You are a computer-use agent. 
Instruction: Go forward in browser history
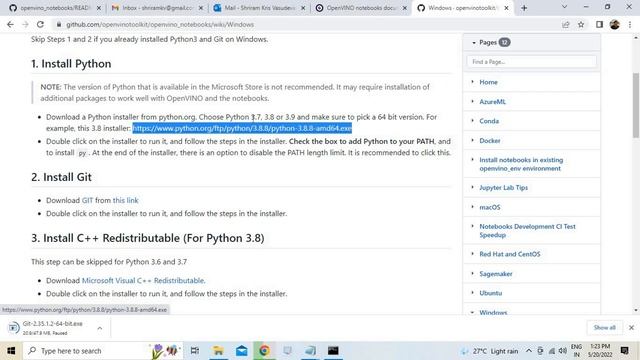click(25, 24)
